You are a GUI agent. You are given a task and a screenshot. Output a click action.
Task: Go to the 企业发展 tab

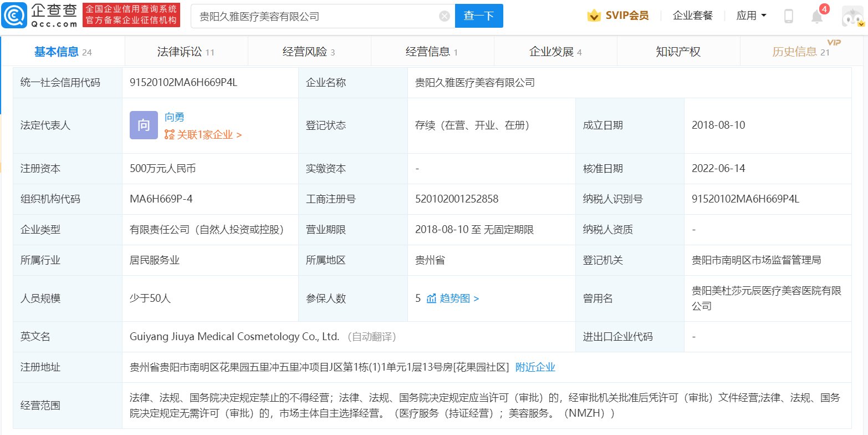555,52
